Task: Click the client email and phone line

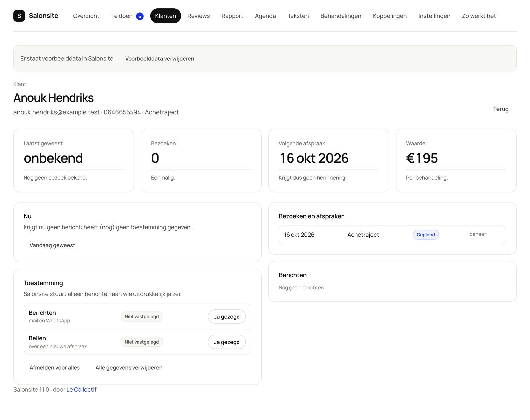Action: (96, 112)
